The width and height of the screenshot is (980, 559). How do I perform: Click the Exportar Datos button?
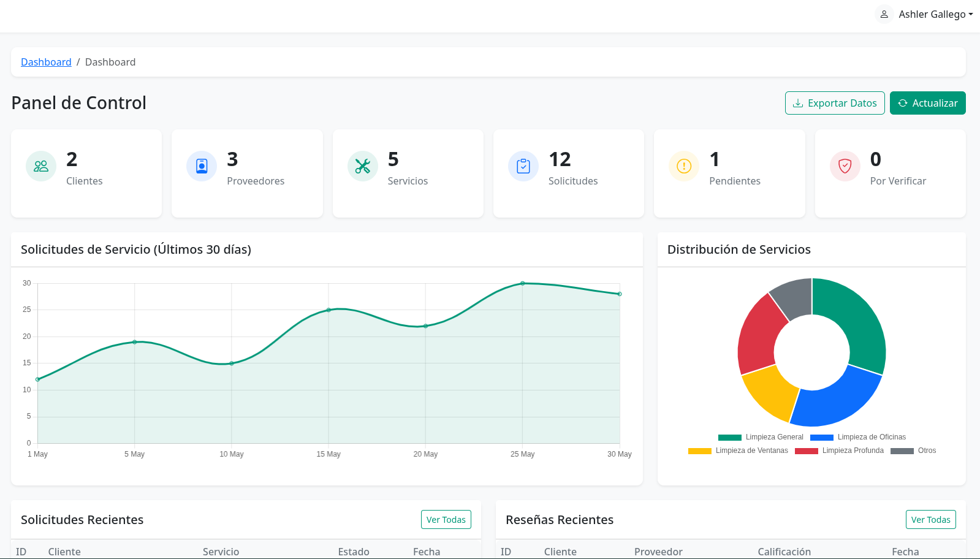835,103
